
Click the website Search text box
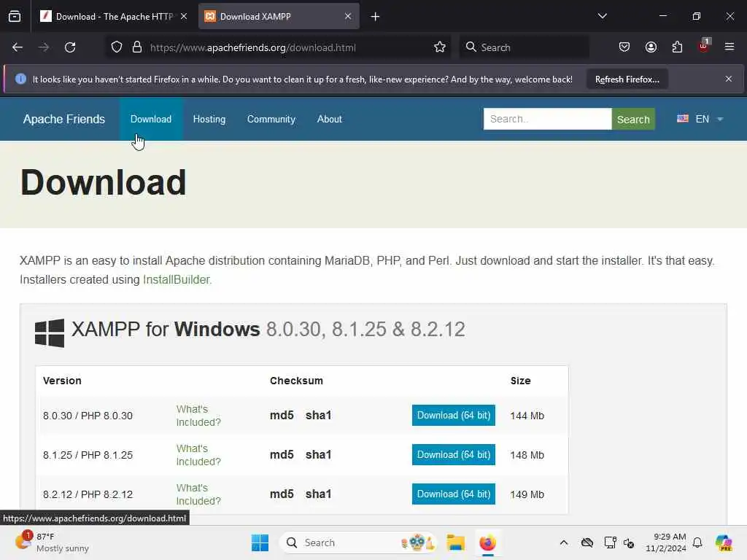click(x=547, y=119)
